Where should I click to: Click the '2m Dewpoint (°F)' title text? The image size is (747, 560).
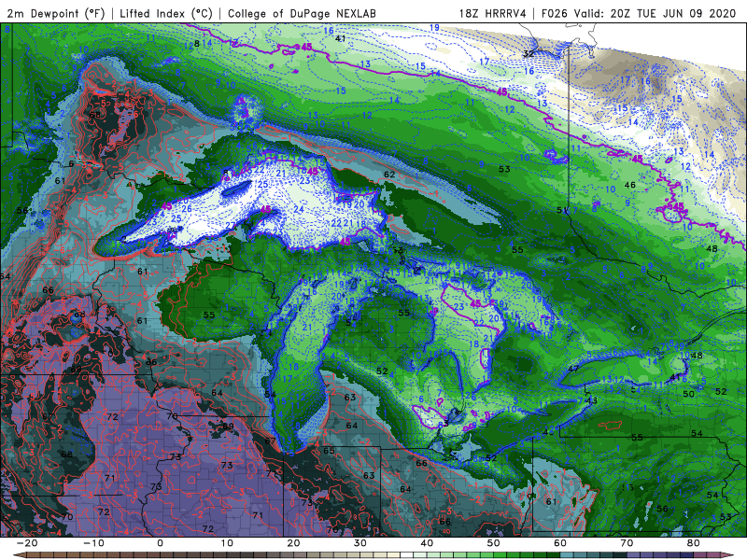pos(56,13)
